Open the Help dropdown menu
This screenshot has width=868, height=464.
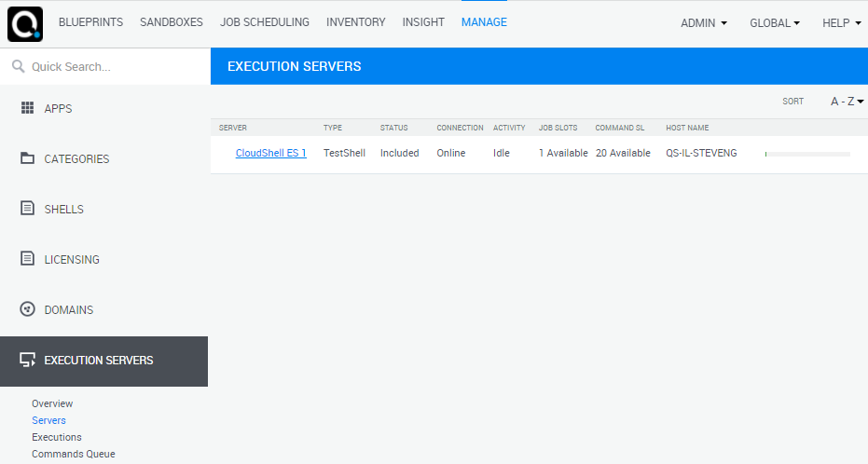(x=841, y=23)
